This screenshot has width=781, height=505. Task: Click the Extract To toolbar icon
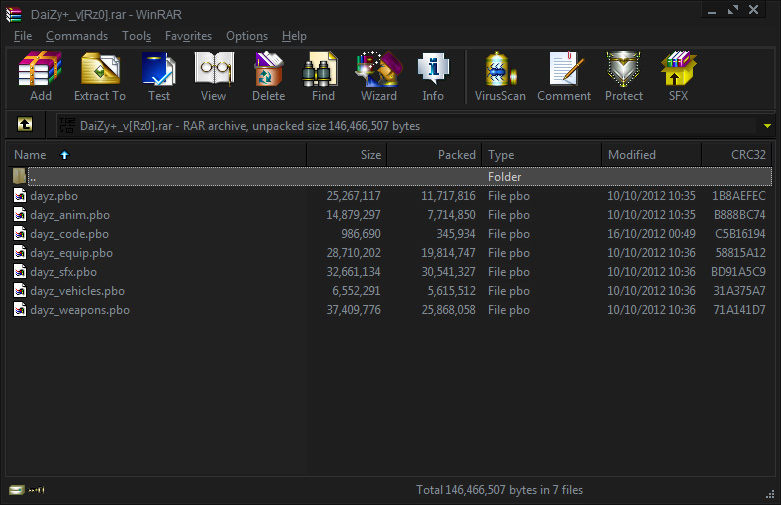tap(100, 69)
